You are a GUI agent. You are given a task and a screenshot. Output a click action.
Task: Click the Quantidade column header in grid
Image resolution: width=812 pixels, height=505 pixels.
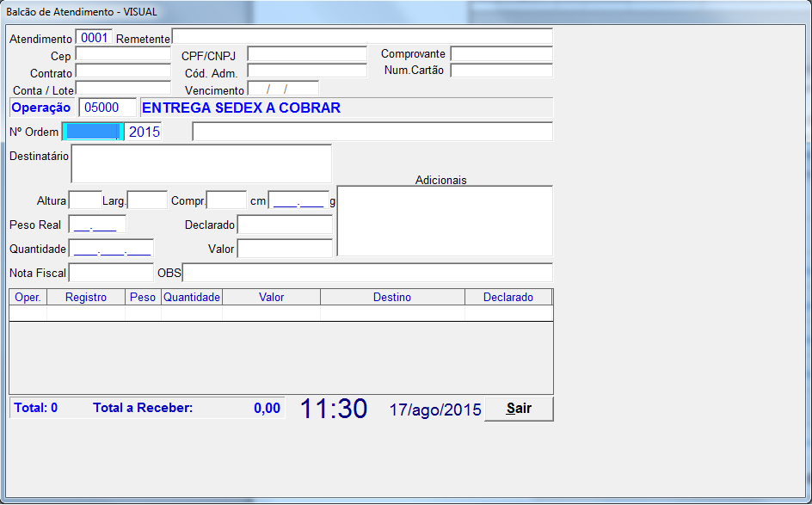click(x=192, y=298)
